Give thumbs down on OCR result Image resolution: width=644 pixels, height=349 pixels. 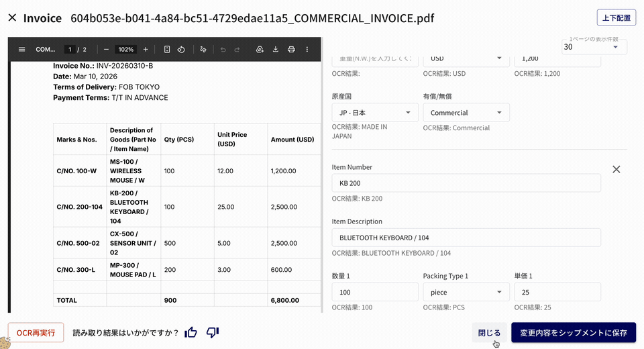pyautogui.click(x=213, y=332)
